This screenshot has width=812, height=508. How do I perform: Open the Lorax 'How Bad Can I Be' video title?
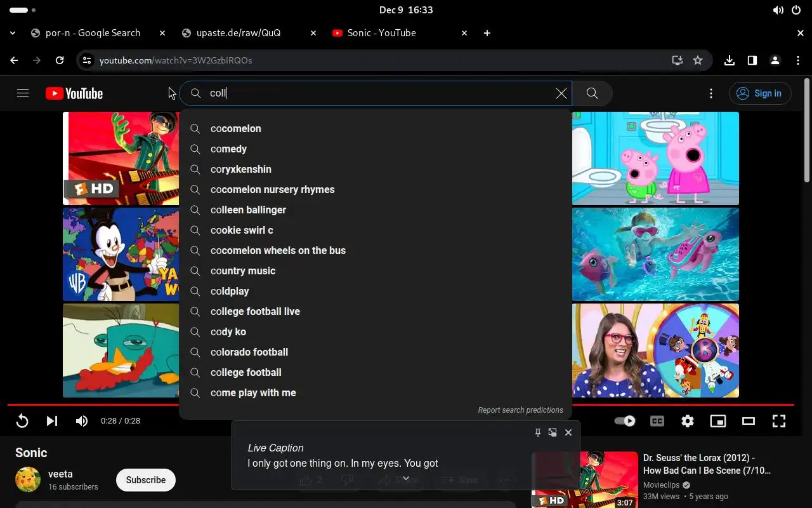pyautogui.click(x=707, y=464)
